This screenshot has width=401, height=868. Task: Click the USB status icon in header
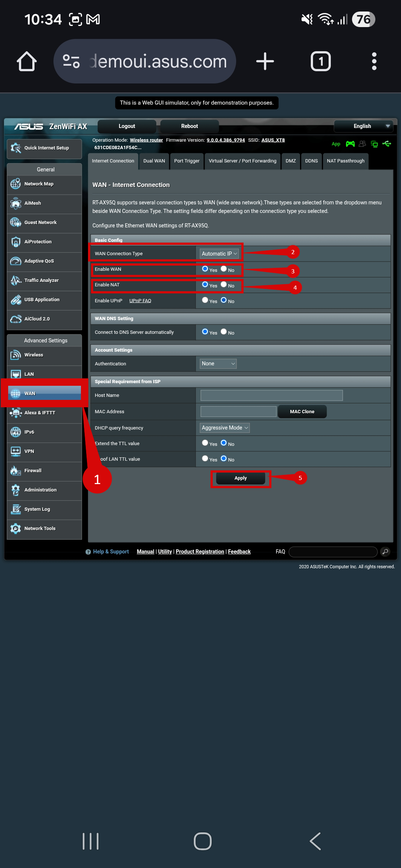pos(387,144)
